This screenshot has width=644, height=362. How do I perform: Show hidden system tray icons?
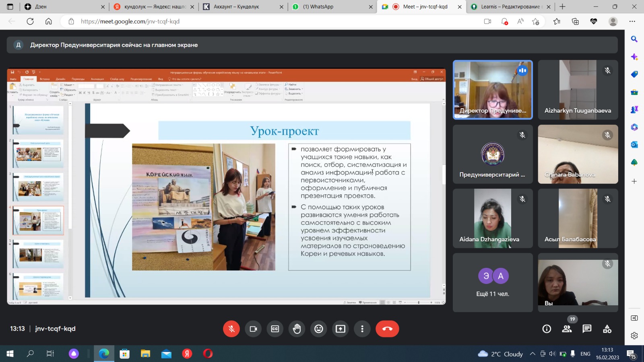[x=533, y=354]
